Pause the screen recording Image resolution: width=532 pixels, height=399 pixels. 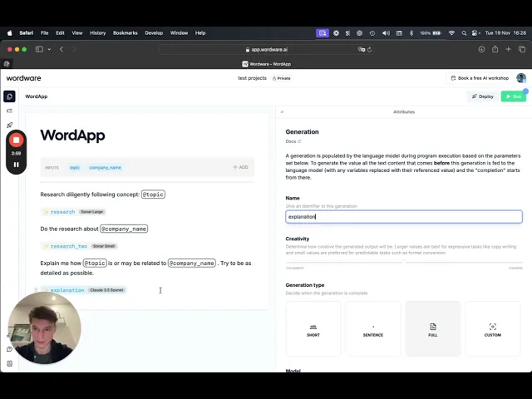[16, 165]
